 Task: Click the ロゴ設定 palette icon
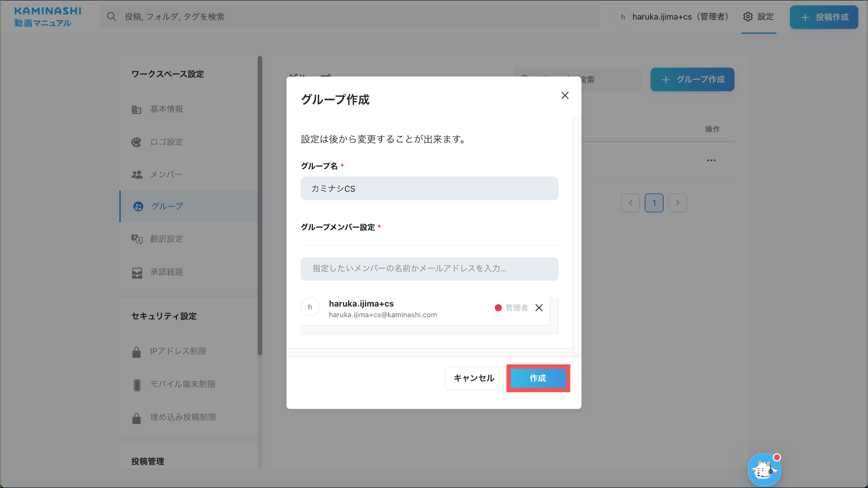pos(136,142)
